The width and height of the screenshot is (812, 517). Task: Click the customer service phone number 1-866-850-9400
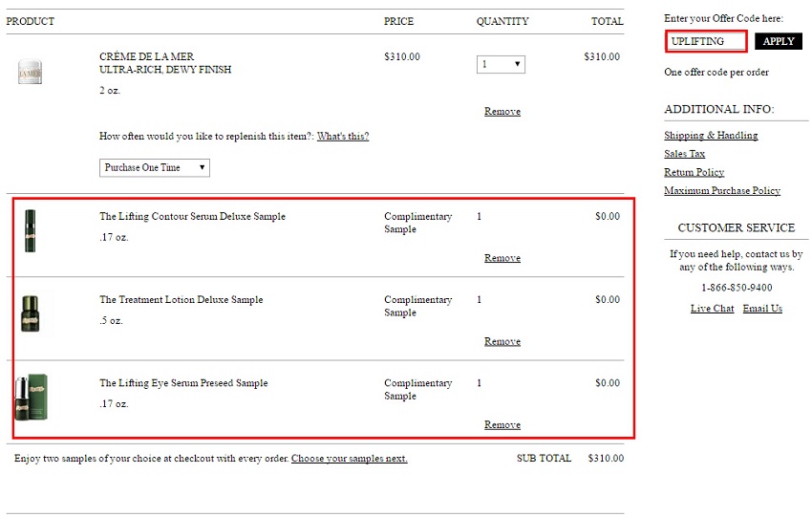point(737,288)
